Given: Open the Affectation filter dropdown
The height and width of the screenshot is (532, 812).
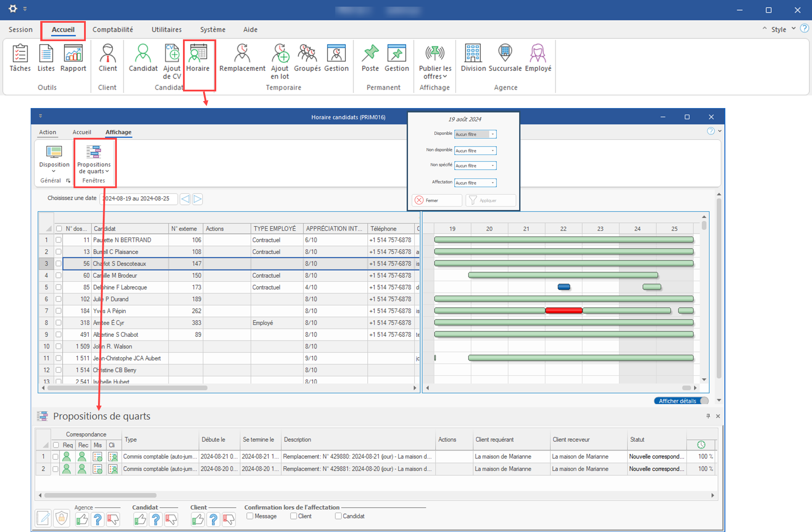Looking at the screenshot, I should [492, 183].
